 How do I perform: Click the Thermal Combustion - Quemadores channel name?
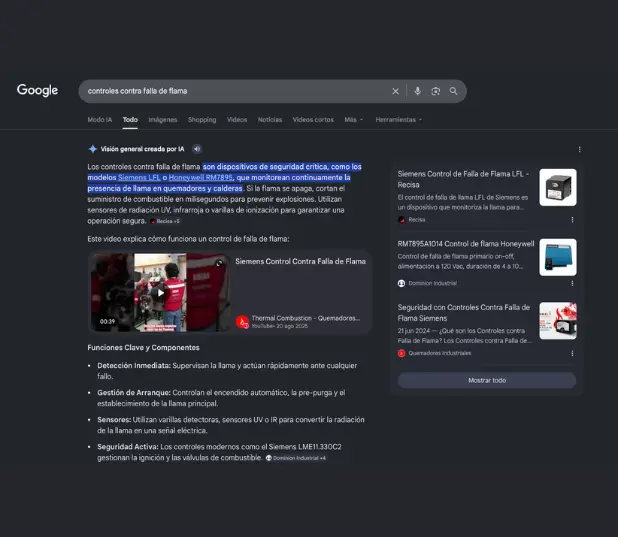pyautogui.click(x=305, y=318)
